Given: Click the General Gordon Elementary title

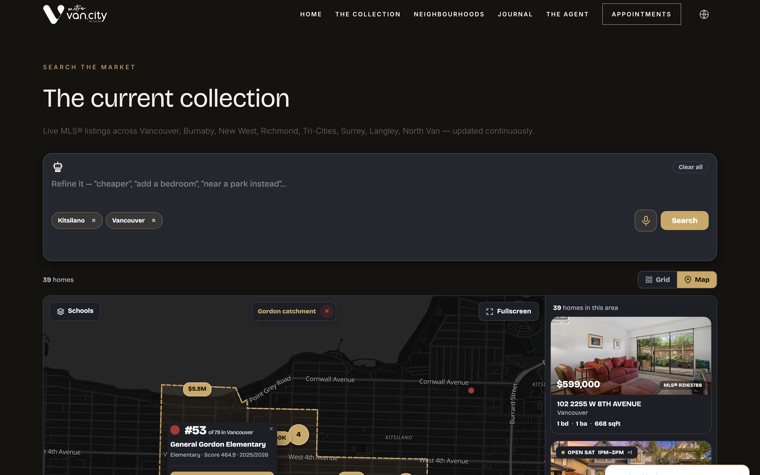Looking at the screenshot, I should (x=218, y=444).
